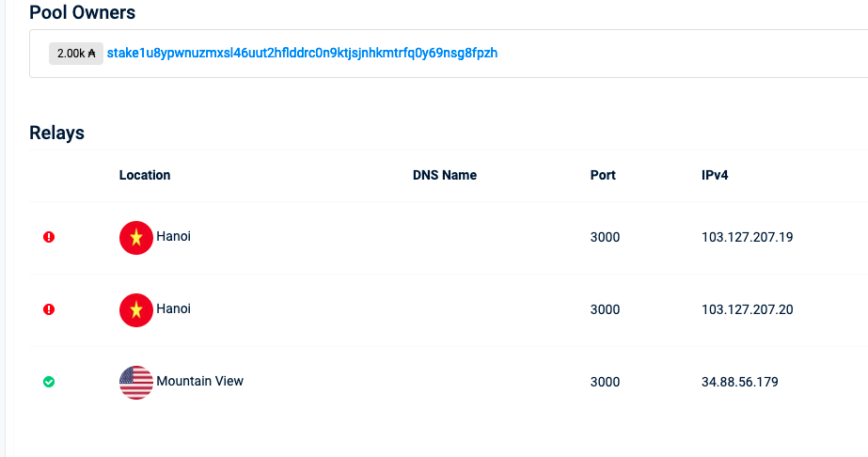Click the Mountain View location text

click(x=200, y=381)
